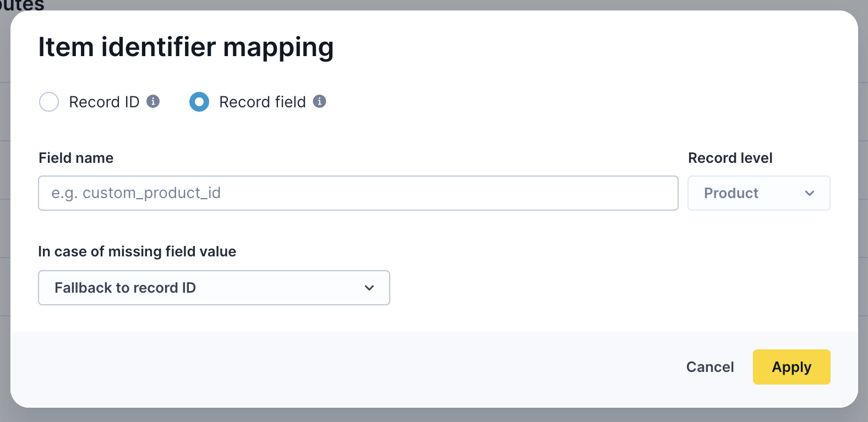Expand the Fallback to record ID chevron
868x422 pixels.
(369, 288)
